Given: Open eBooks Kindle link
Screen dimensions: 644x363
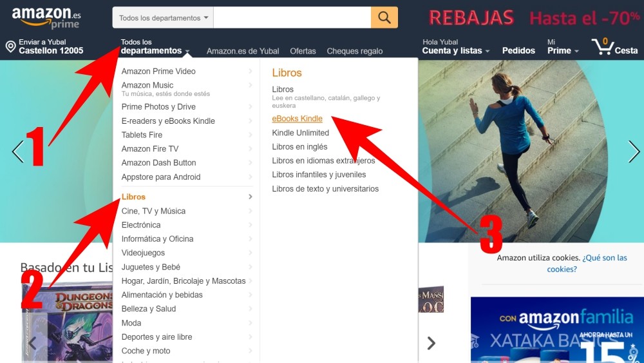Looking at the screenshot, I should 297,119.
